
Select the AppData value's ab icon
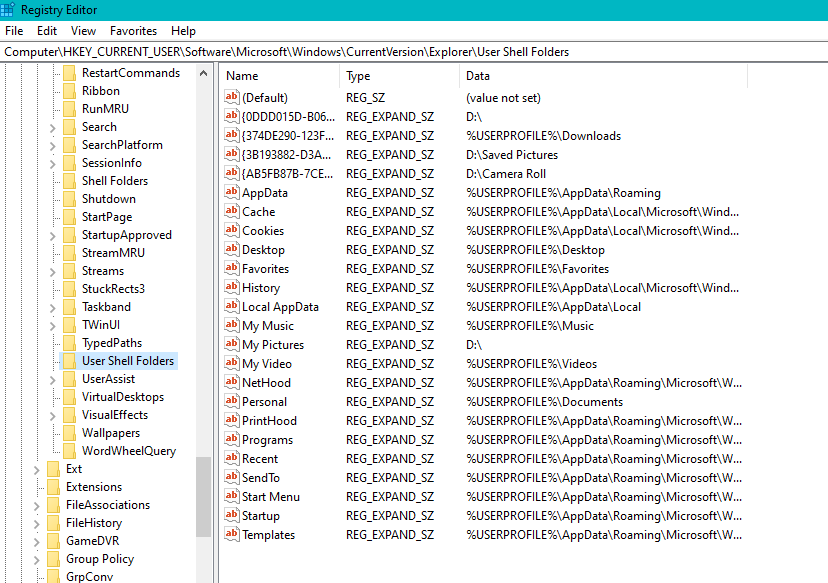tap(231, 192)
